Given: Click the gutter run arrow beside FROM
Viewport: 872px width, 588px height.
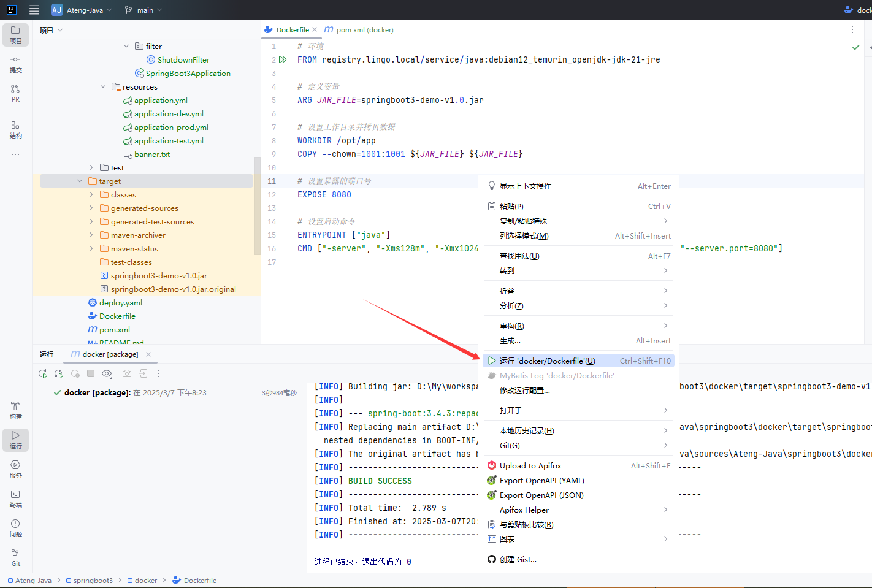Looking at the screenshot, I should click(x=283, y=59).
